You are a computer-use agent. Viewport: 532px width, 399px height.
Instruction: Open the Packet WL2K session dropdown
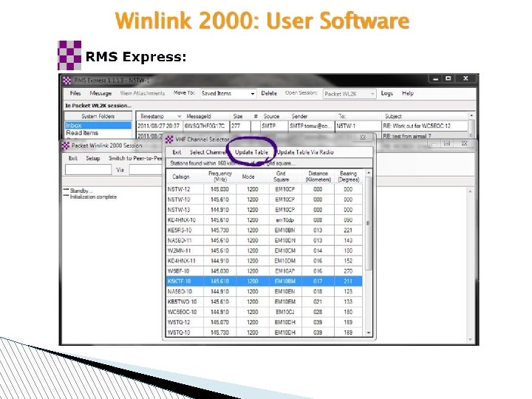tap(349, 94)
